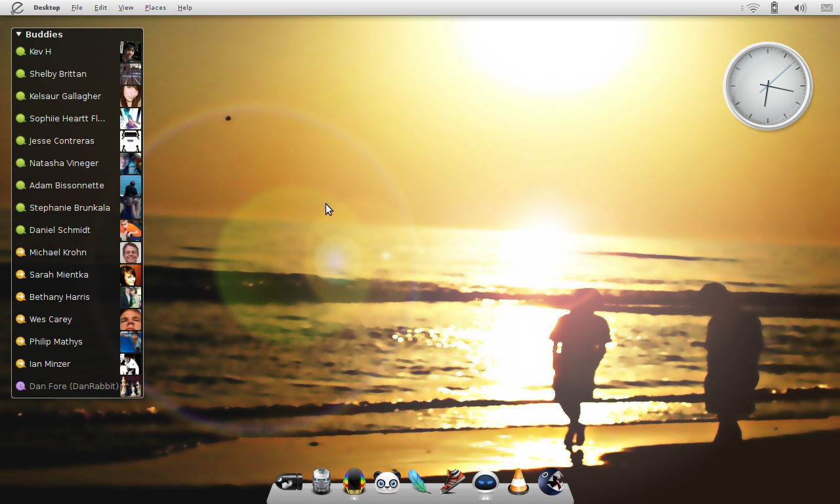Open the Chain Chomp dock icon
The width and height of the screenshot is (840, 504).
click(551, 482)
